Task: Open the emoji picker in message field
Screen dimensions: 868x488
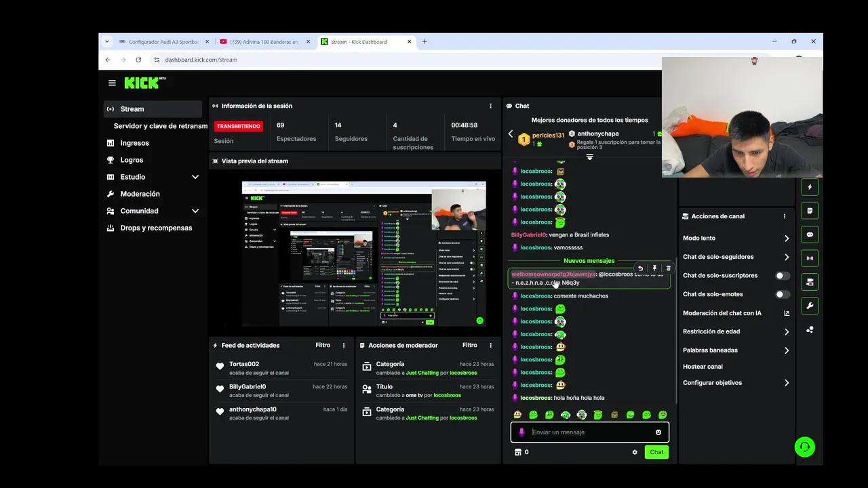Action: tap(658, 432)
